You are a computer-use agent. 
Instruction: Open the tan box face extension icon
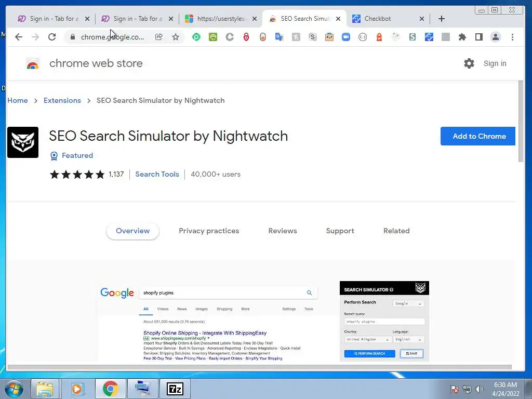point(329,37)
